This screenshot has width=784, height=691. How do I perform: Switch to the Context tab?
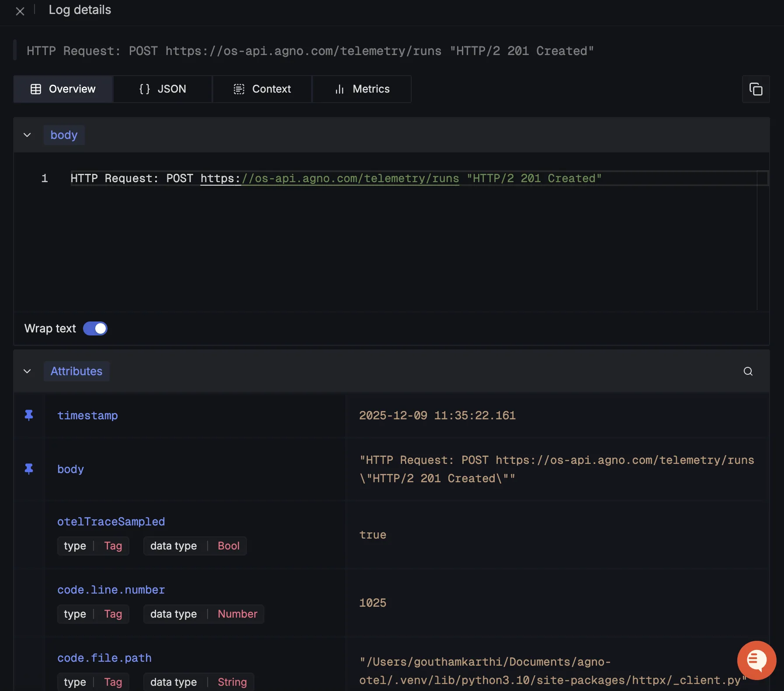coord(262,89)
